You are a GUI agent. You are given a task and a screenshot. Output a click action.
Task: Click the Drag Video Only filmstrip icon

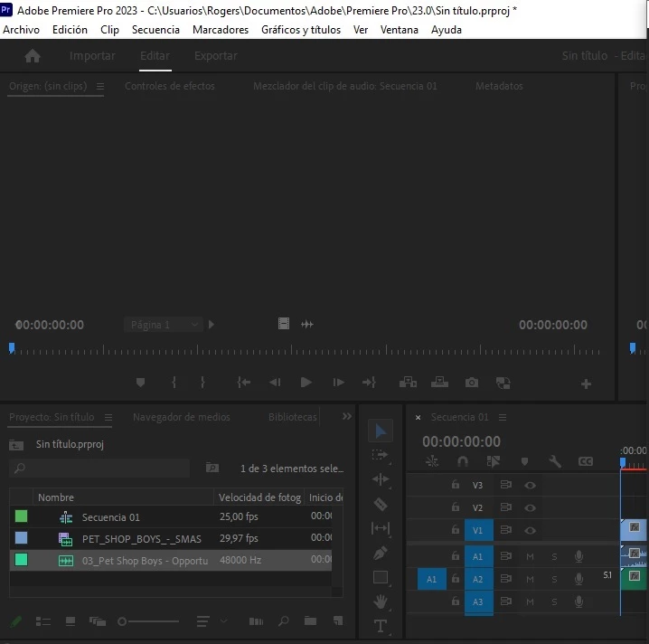284,324
